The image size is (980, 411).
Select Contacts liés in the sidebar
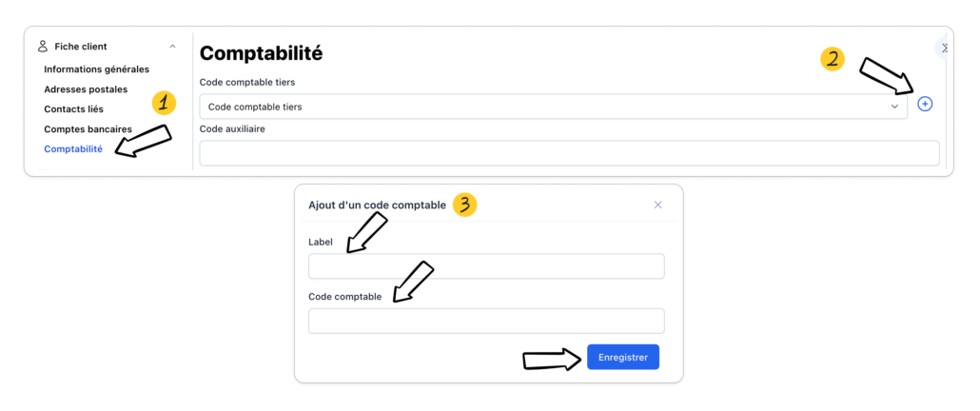73,109
